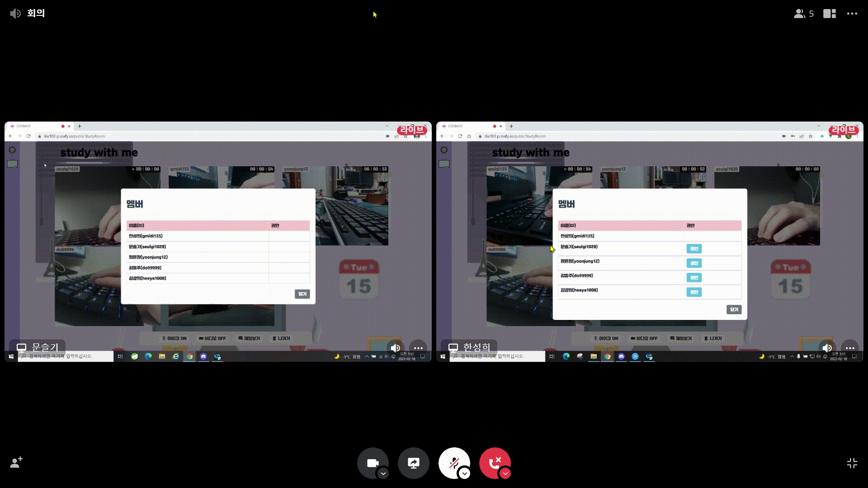Open the participants list showing 5
The height and width of the screenshot is (488, 868).
tap(803, 14)
